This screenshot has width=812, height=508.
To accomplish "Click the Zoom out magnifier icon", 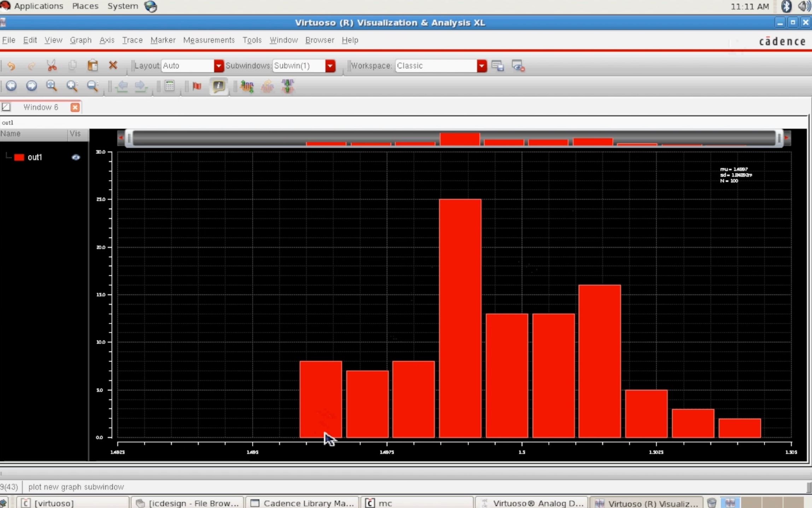I will (x=93, y=86).
